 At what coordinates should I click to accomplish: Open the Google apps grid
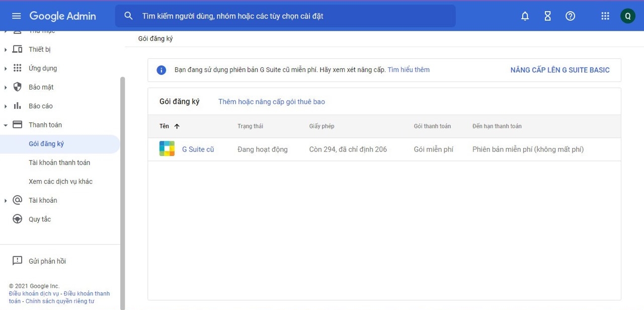[605, 16]
